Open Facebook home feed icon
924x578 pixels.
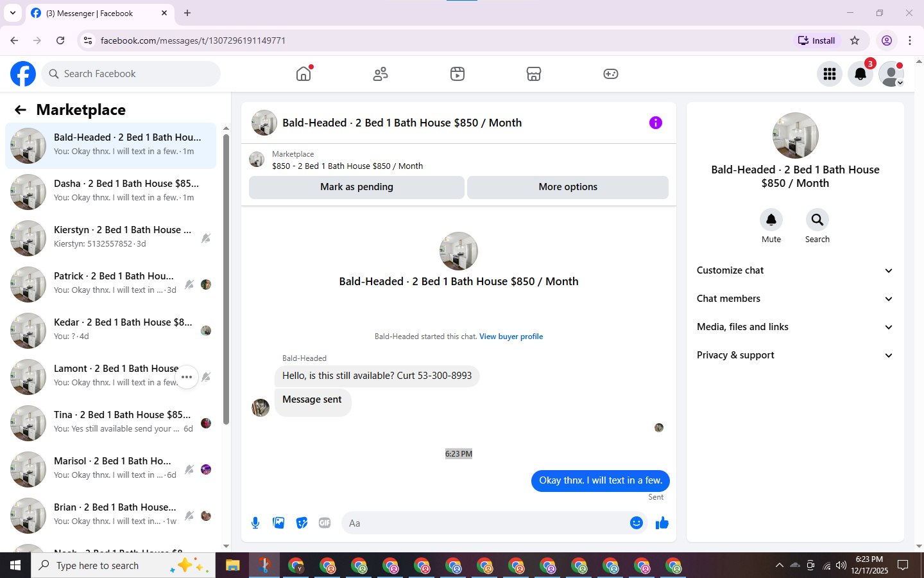304,74
